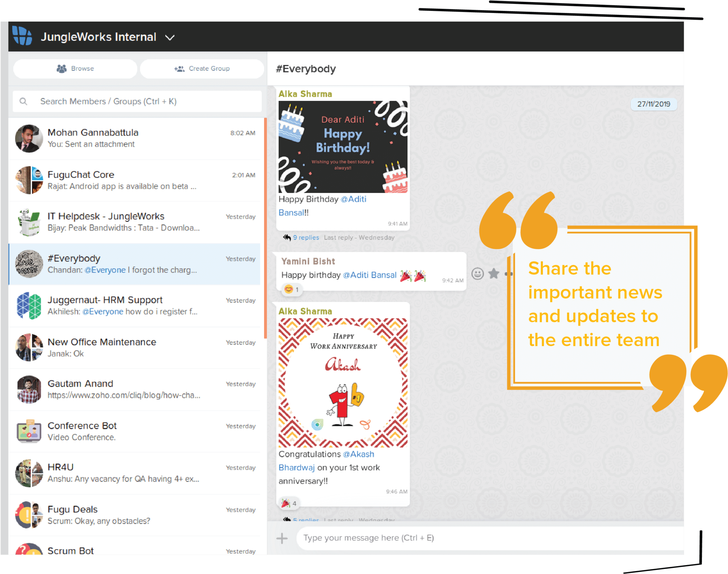Expand the JungleWorks Internal workspace dropdown

pyautogui.click(x=170, y=38)
